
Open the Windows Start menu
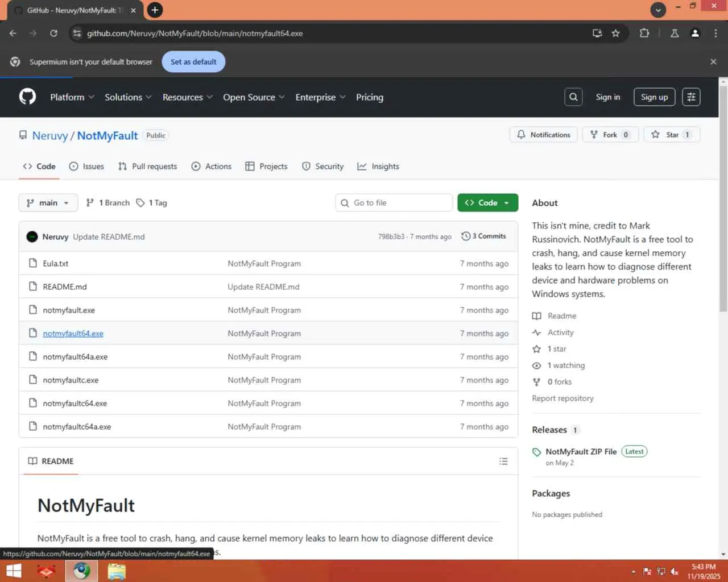pyautogui.click(x=14, y=571)
